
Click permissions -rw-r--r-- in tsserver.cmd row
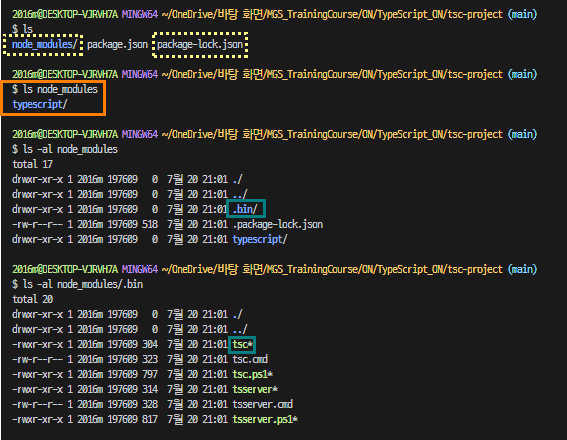click(x=37, y=404)
